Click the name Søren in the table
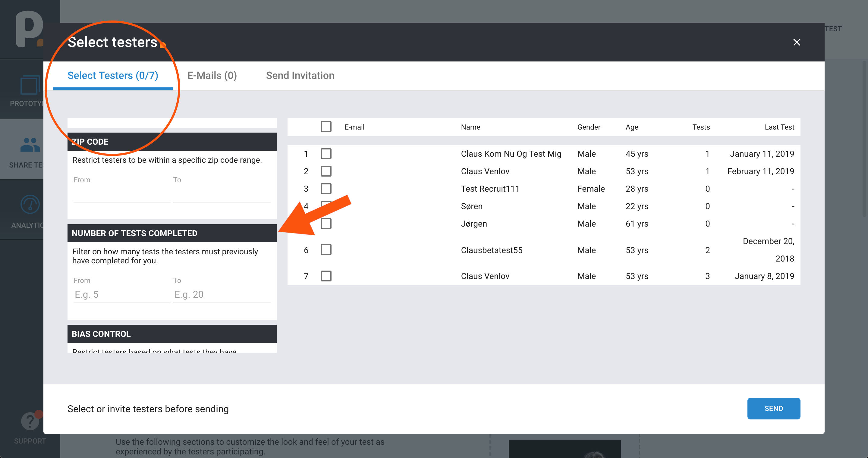This screenshot has width=868, height=458. pos(472,206)
